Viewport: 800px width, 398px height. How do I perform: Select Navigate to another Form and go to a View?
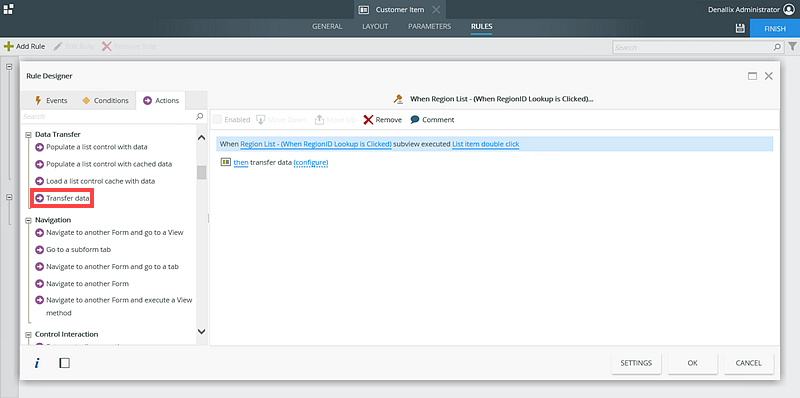click(x=115, y=233)
